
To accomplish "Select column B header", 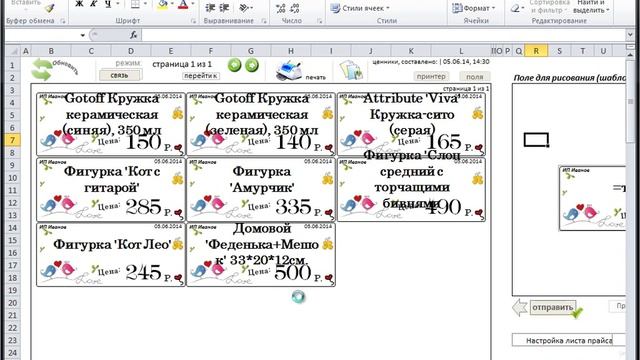I will (x=51, y=51).
